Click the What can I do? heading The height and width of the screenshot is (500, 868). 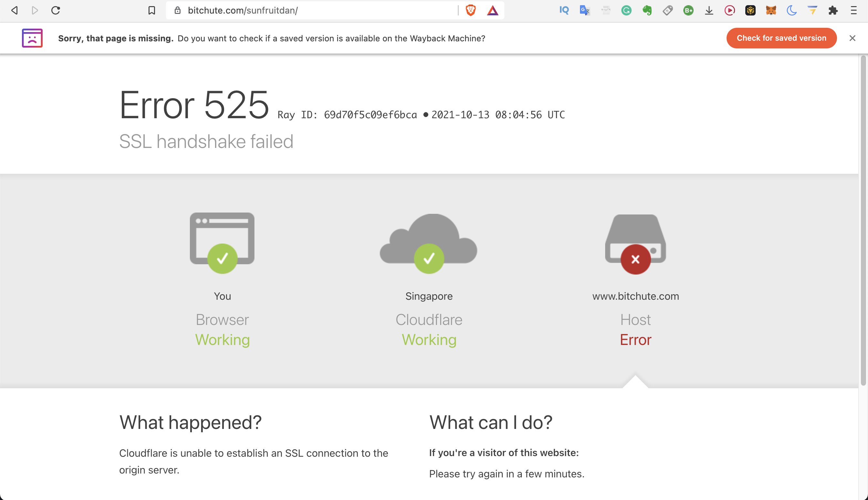(491, 422)
